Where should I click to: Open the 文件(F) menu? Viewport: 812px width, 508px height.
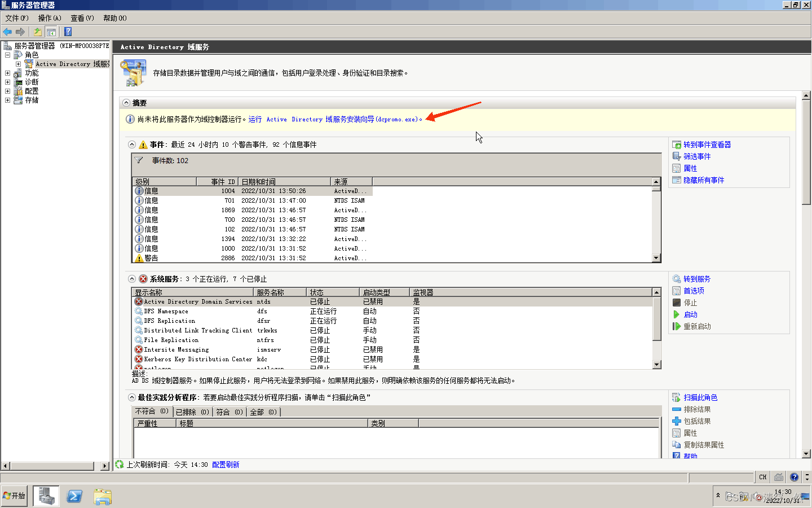[x=17, y=18]
